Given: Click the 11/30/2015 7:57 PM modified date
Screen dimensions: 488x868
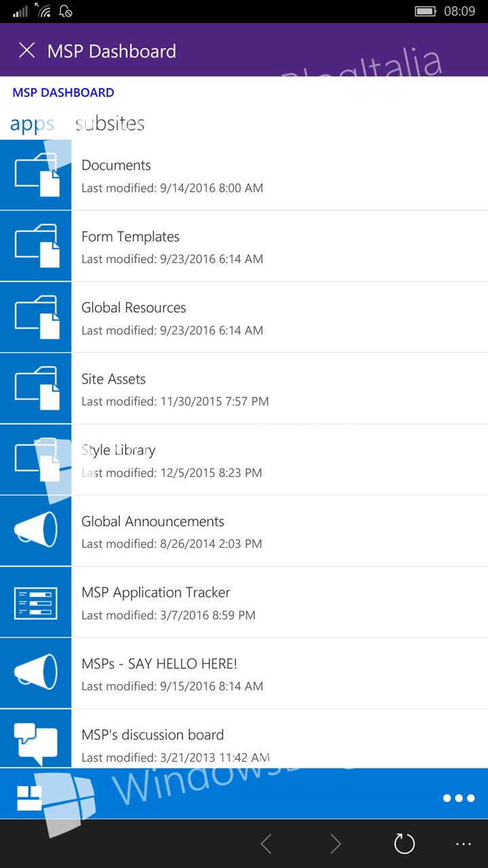Looking at the screenshot, I should pos(214,401).
